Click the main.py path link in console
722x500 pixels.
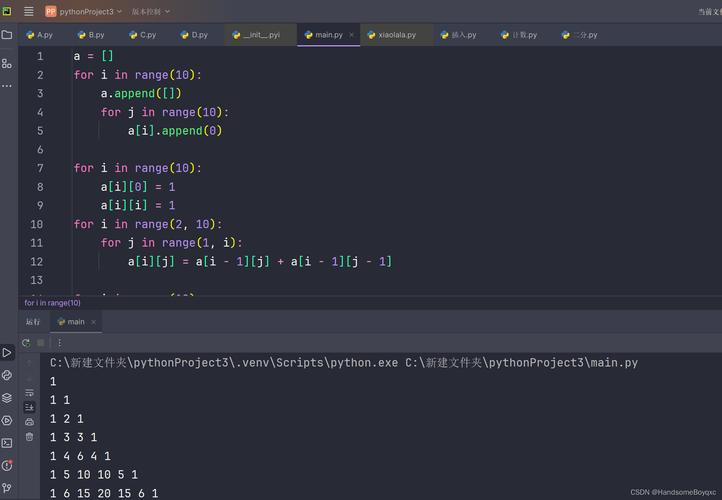pos(521,363)
